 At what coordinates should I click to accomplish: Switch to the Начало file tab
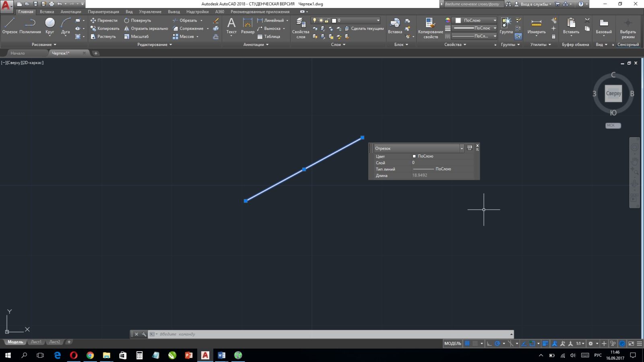18,53
